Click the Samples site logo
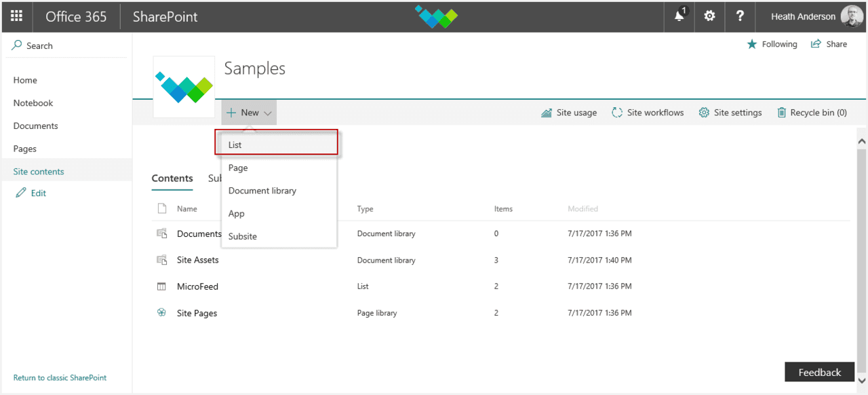Screen dimensions: 868x395 [184, 87]
